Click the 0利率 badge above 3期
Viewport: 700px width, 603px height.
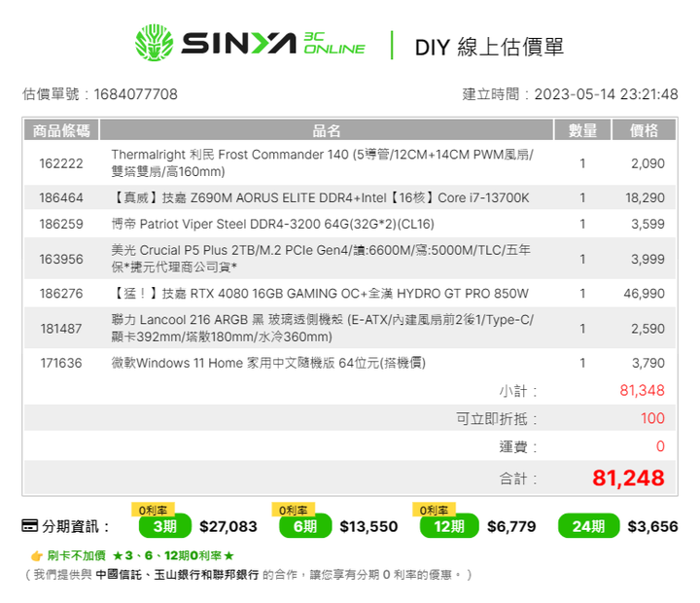tap(153, 510)
